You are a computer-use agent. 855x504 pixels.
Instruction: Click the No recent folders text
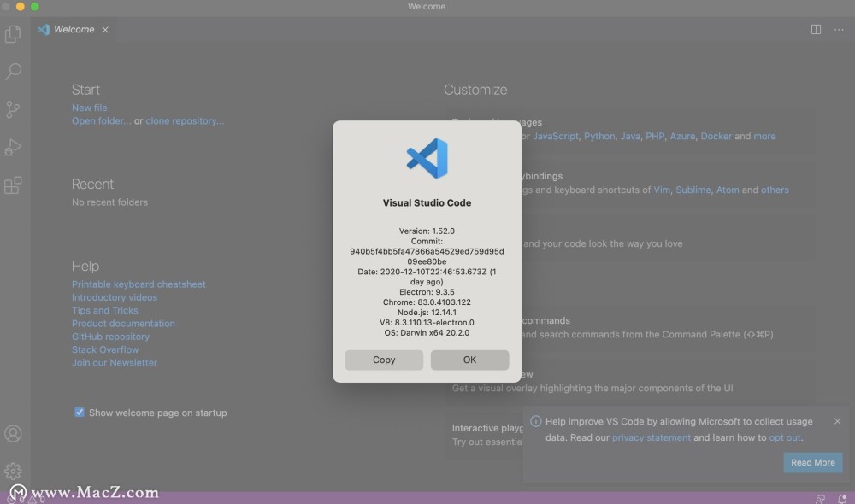pos(109,202)
